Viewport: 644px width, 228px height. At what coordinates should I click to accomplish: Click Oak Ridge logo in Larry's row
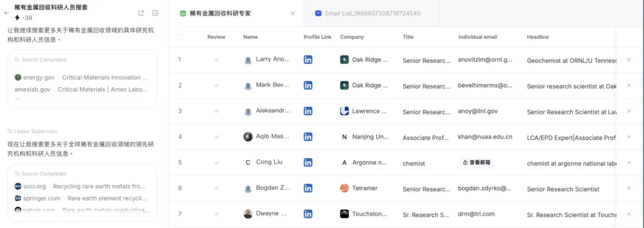[x=344, y=60]
